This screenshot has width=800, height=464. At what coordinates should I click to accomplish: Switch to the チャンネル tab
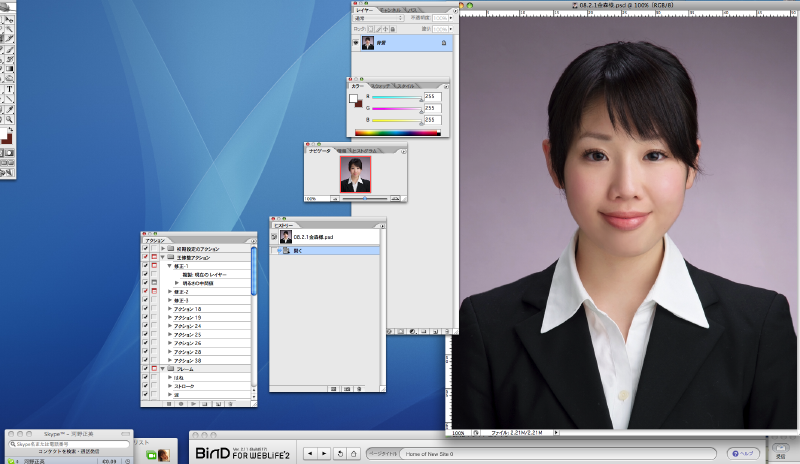point(390,10)
